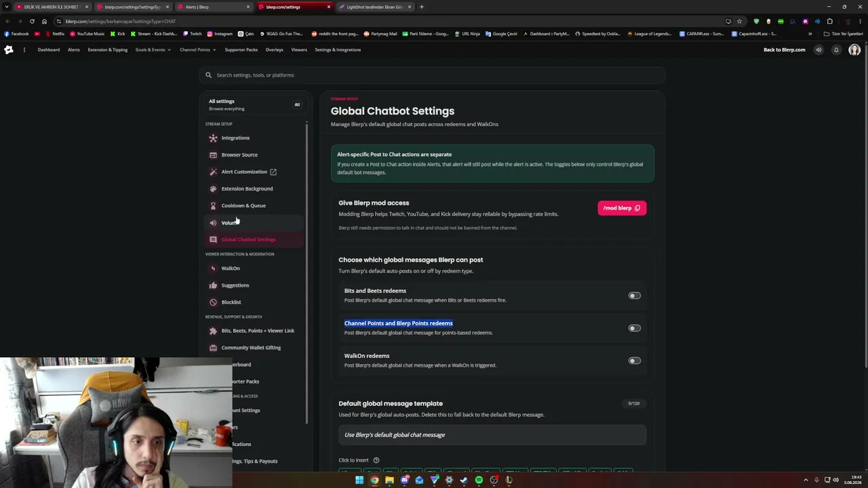Click the search magnifier icon in the settings search
The image size is (868, 488).
pyautogui.click(x=209, y=75)
